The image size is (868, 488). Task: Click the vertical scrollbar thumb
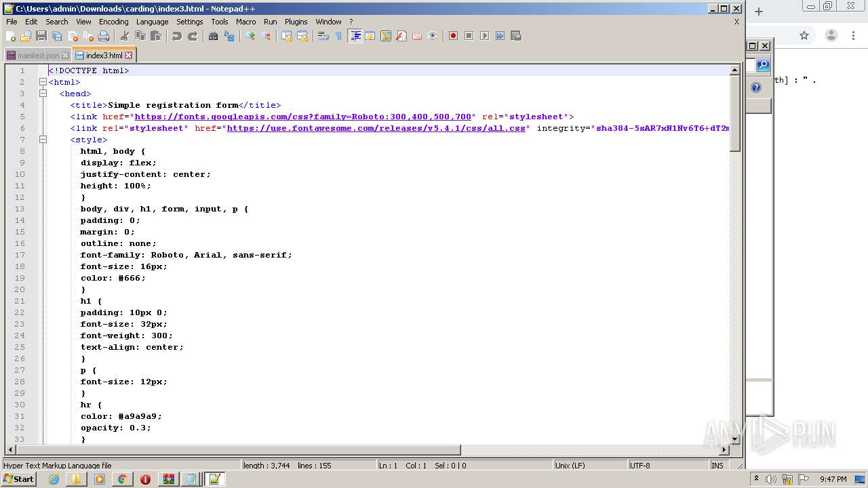pyautogui.click(x=734, y=114)
